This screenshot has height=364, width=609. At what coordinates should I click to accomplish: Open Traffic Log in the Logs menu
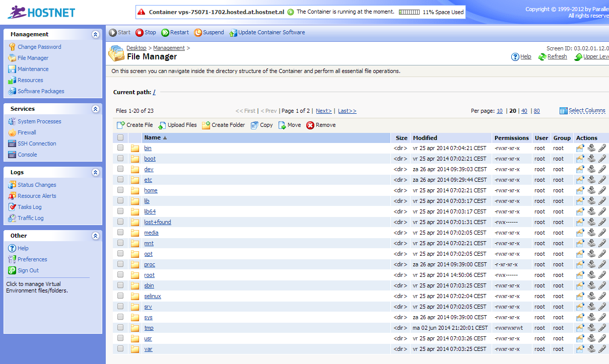[x=30, y=218]
